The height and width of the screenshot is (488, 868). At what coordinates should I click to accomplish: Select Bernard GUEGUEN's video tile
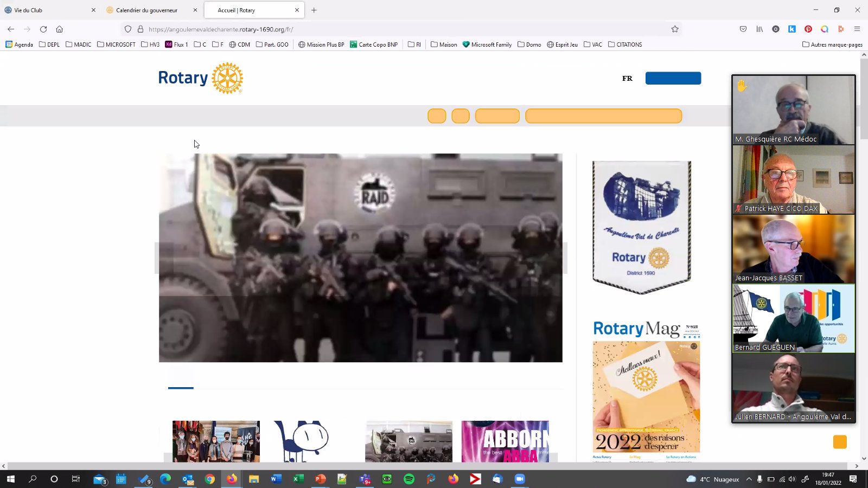(x=794, y=318)
